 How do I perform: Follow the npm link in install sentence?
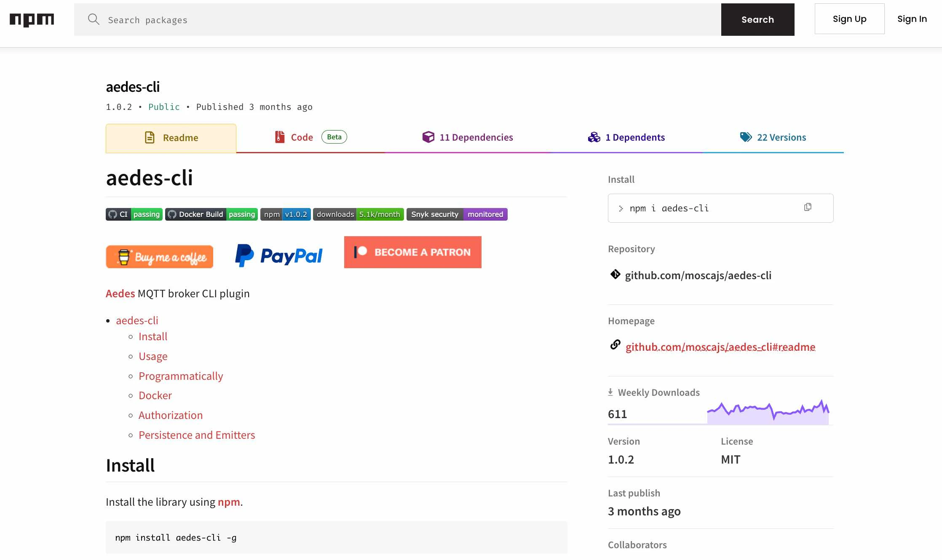[229, 502]
